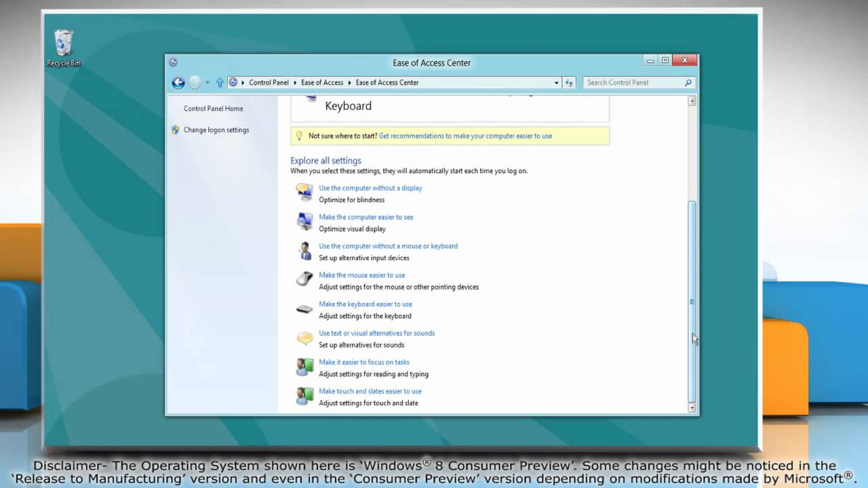Viewport: 868px width, 488px height.
Task: Open Use the computer without a display
Action: pyautogui.click(x=370, y=188)
